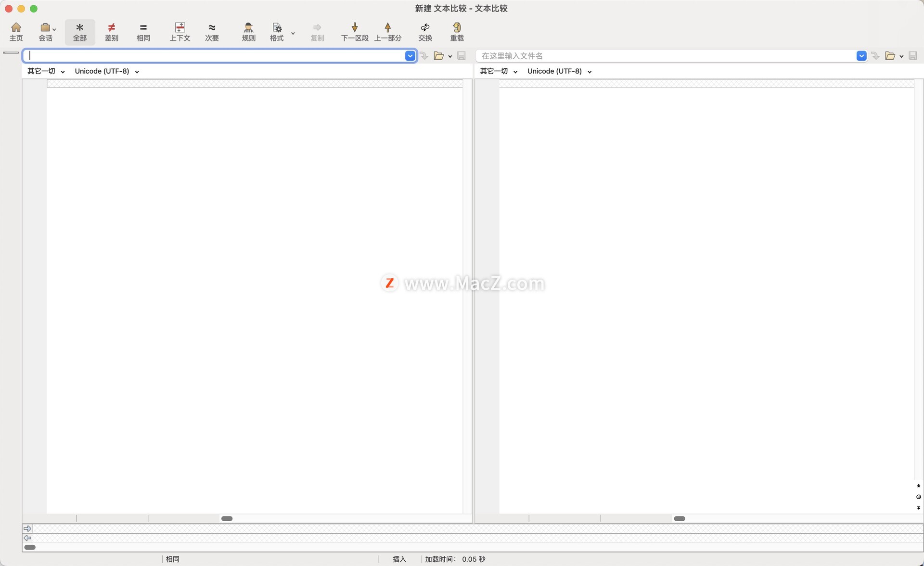
Task: Toggle the 相同 same-lines filter
Action: coord(143,32)
